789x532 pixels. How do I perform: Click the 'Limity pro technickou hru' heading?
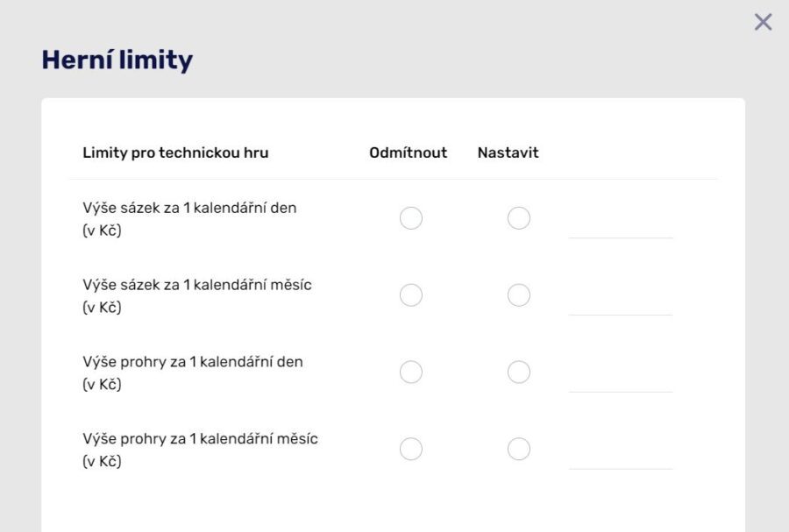tap(175, 153)
